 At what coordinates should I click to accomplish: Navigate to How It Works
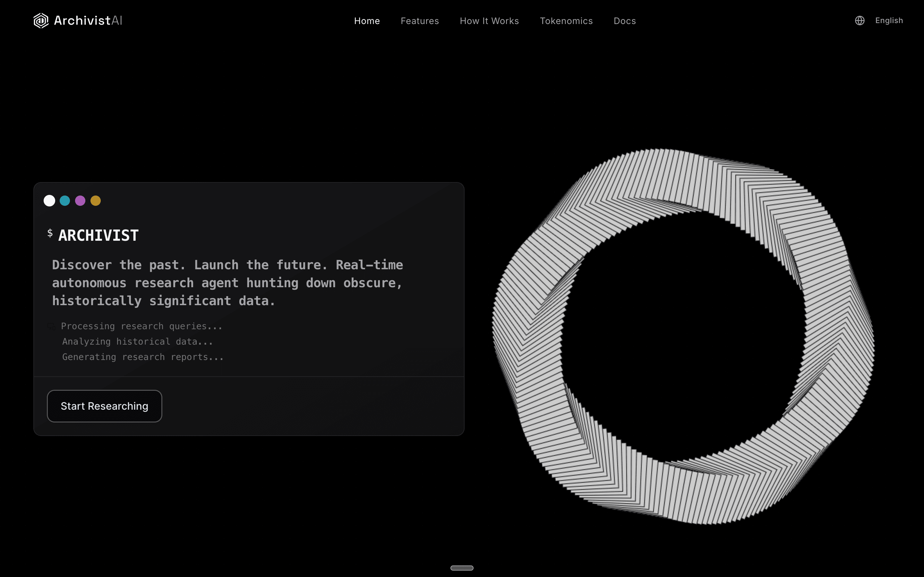point(489,21)
